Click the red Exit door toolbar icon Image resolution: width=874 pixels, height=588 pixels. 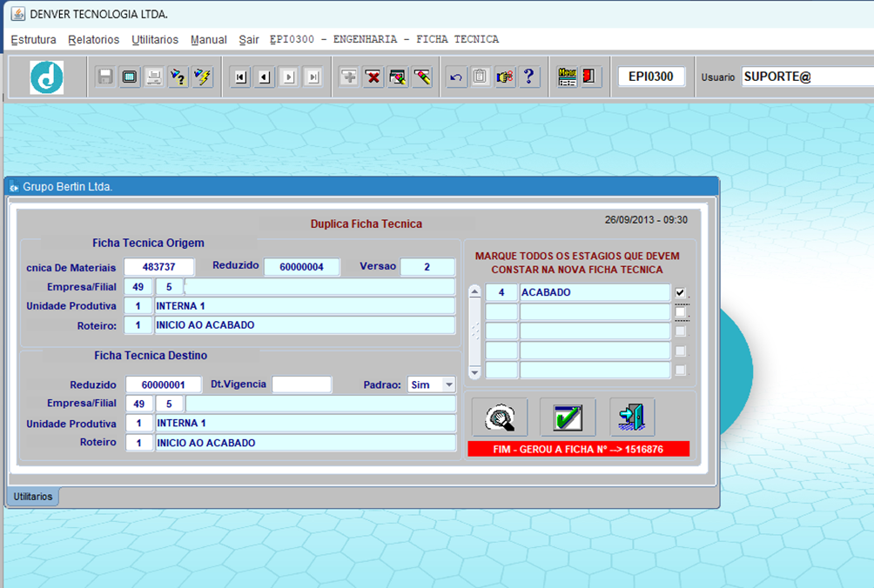[589, 77]
